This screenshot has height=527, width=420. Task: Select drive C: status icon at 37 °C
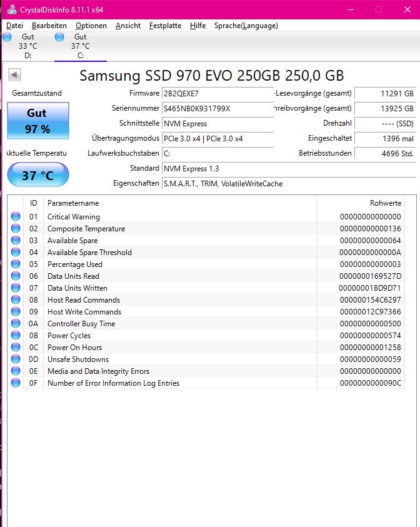click(59, 37)
